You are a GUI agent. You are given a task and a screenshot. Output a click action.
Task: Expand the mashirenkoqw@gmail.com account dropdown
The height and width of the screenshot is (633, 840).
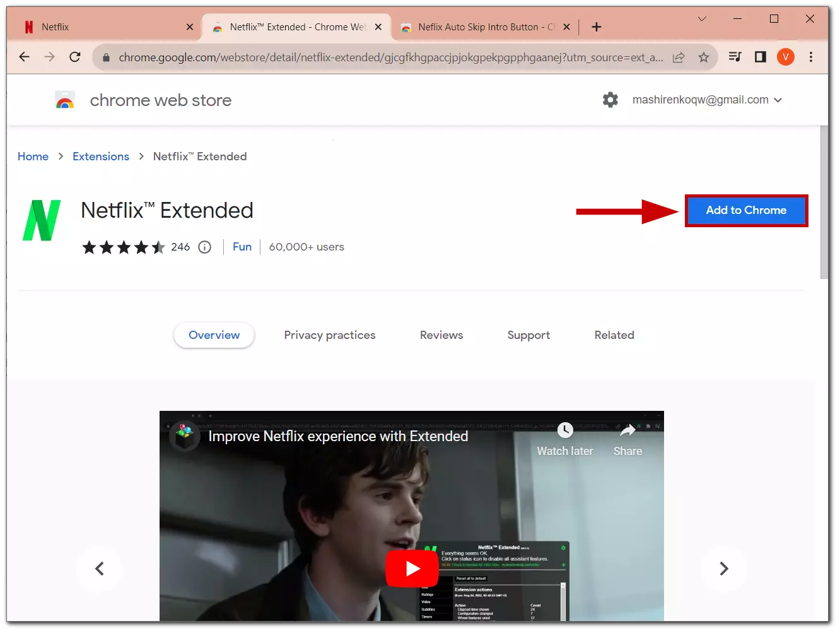pyautogui.click(x=707, y=100)
